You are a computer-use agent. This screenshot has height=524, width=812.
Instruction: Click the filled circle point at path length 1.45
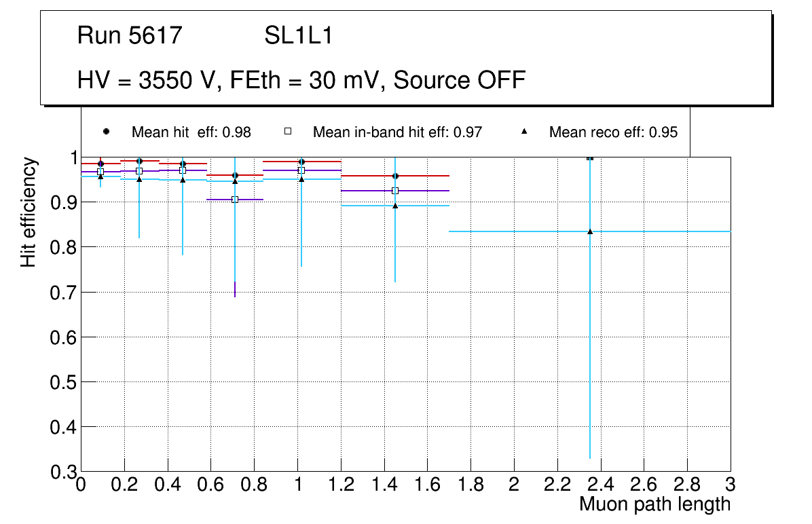pyautogui.click(x=395, y=176)
